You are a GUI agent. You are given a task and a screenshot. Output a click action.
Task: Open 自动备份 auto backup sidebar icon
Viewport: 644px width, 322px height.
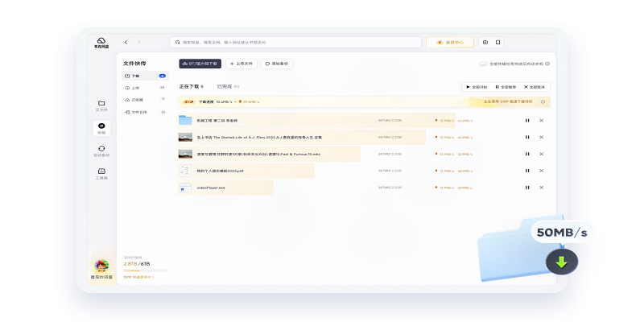point(101,150)
